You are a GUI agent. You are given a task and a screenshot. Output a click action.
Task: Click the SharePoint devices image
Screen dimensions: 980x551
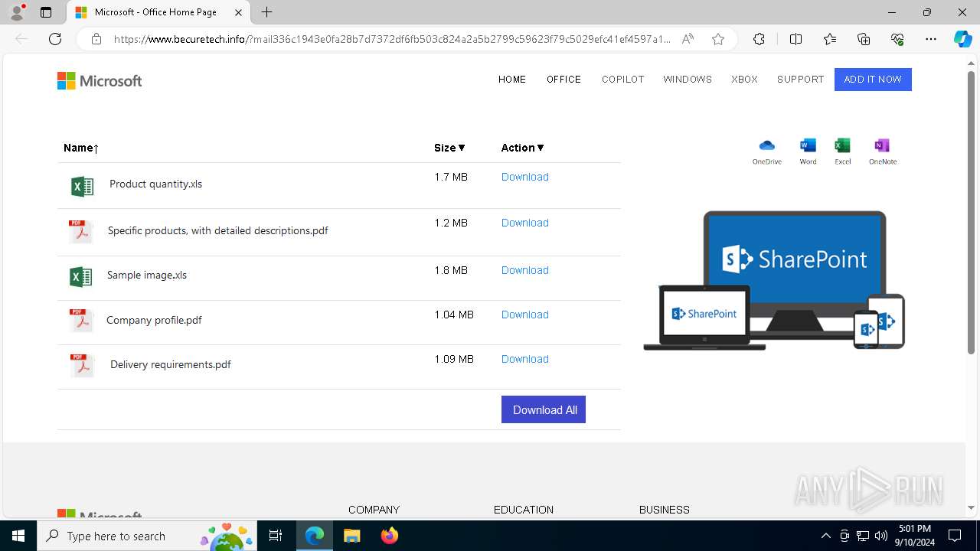point(774,280)
